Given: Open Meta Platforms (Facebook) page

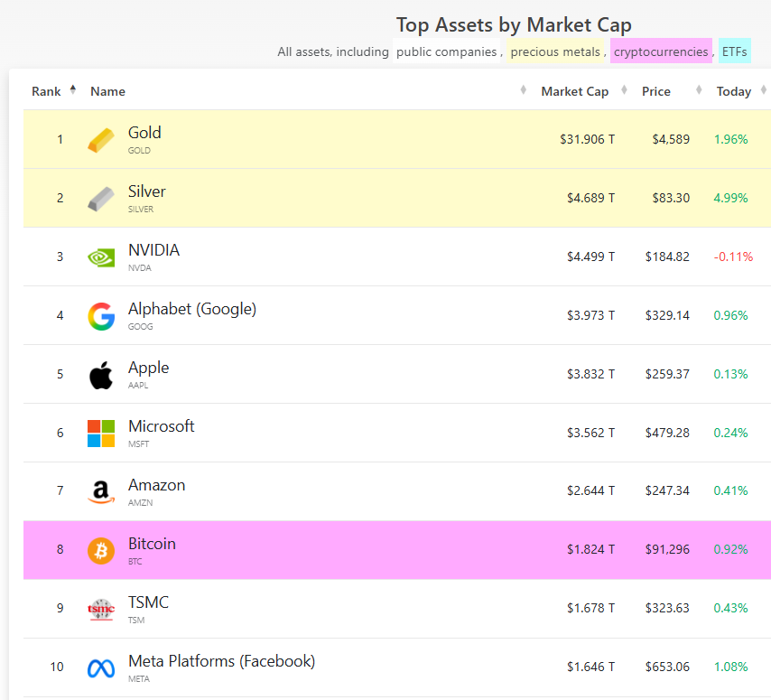Looking at the screenshot, I should [x=222, y=661].
